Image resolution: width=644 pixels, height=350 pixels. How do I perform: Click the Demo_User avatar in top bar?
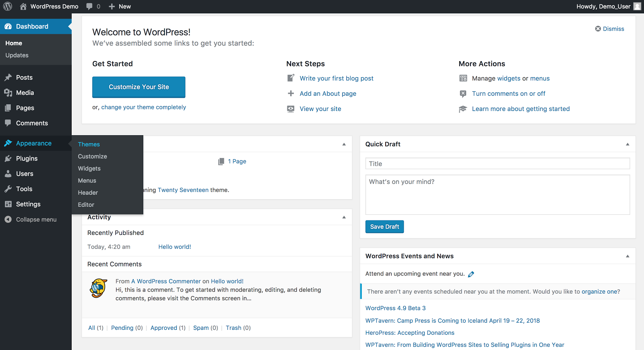click(x=637, y=6)
